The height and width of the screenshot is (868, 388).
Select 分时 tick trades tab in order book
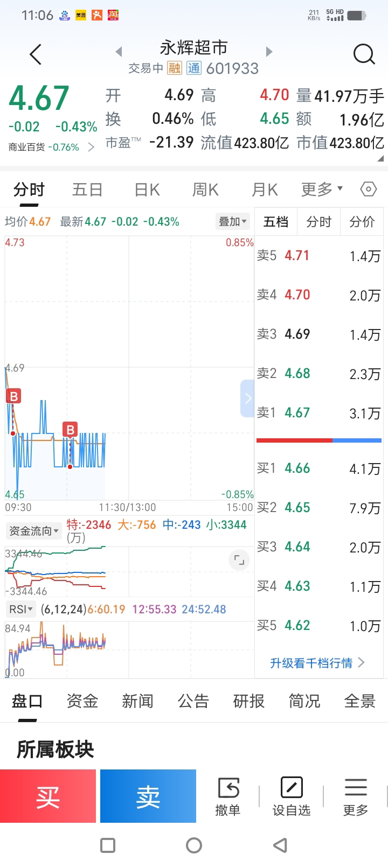(319, 222)
